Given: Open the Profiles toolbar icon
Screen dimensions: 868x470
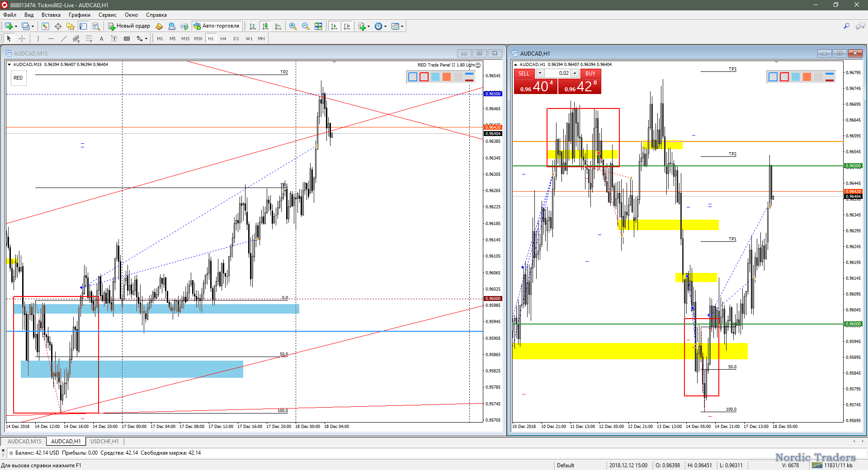Looking at the screenshot, I should click(x=26, y=26).
